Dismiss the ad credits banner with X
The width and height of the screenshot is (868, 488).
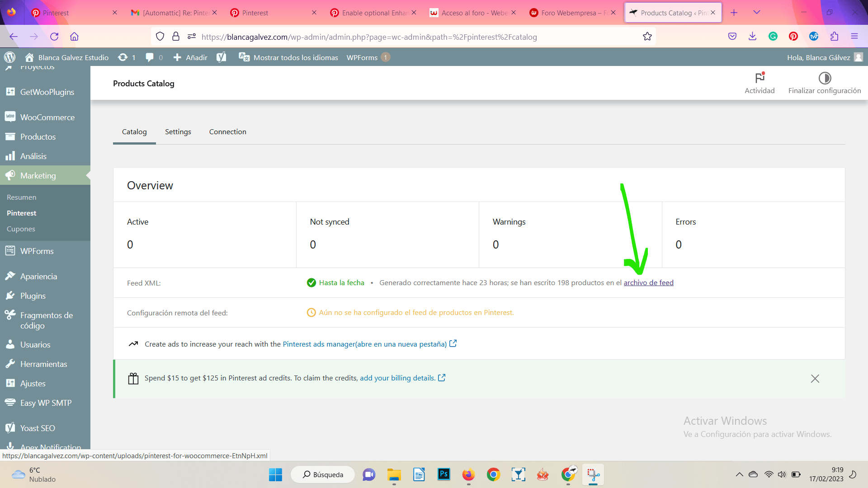pyautogui.click(x=815, y=379)
